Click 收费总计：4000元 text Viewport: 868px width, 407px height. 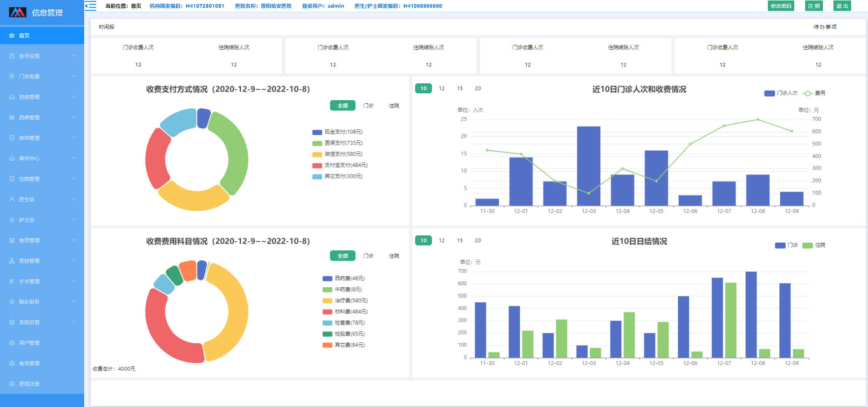click(114, 369)
